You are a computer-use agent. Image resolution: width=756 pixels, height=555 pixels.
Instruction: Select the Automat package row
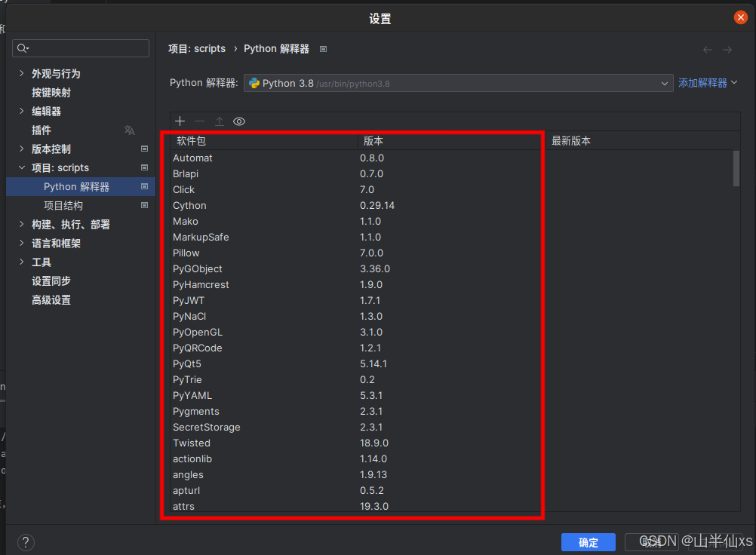(x=452, y=158)
